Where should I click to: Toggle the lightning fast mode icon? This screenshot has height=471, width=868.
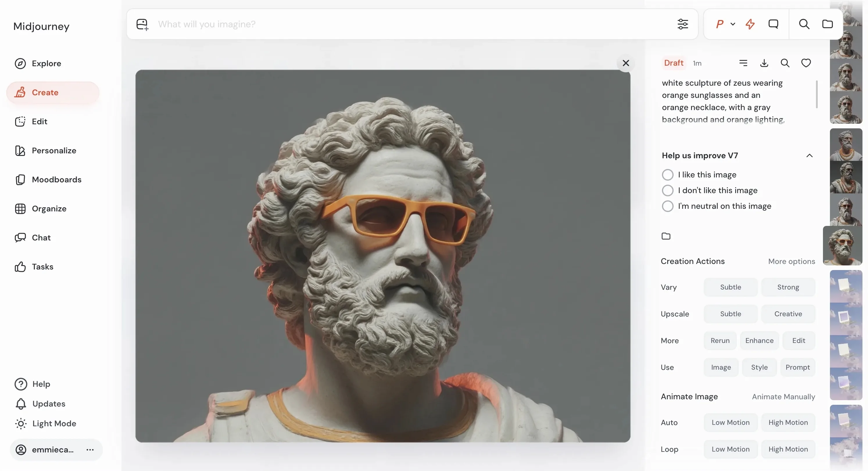750,24
